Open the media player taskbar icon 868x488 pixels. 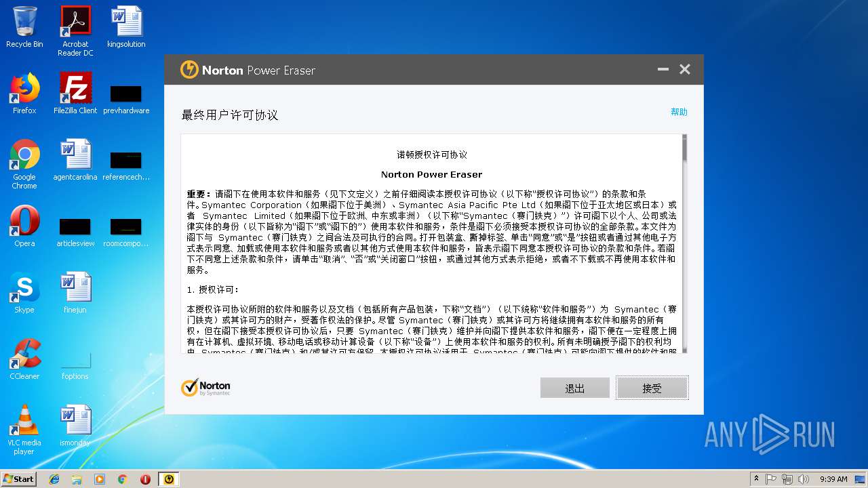coord(100,479)
